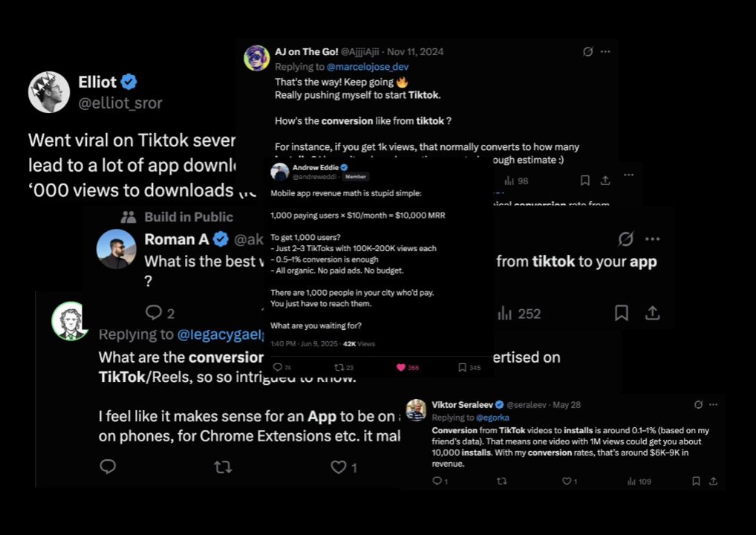The width and height of the screenshot is (756, 535).
Task: Bookmark Roman A's tweet
Action: 622,314
